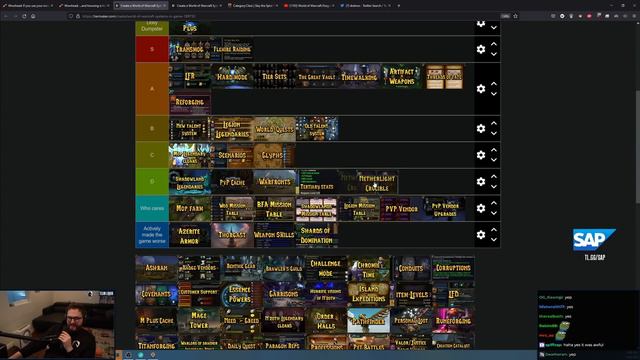Pick the Chromie Time tile from pool
The image size is (640, 360).
click(368, 268)
